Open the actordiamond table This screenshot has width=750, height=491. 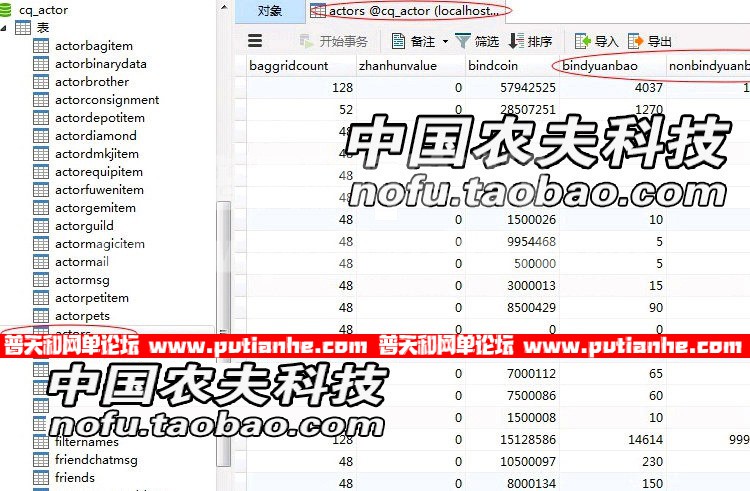96,136
